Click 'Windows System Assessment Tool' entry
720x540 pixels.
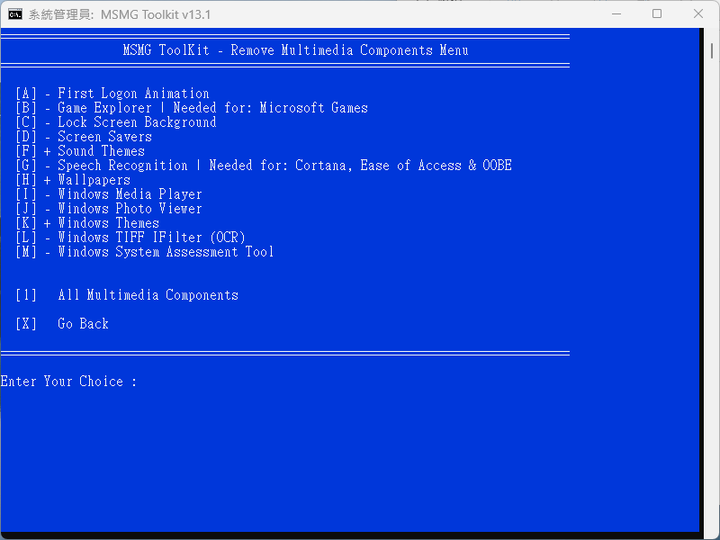tap(145, 252)
